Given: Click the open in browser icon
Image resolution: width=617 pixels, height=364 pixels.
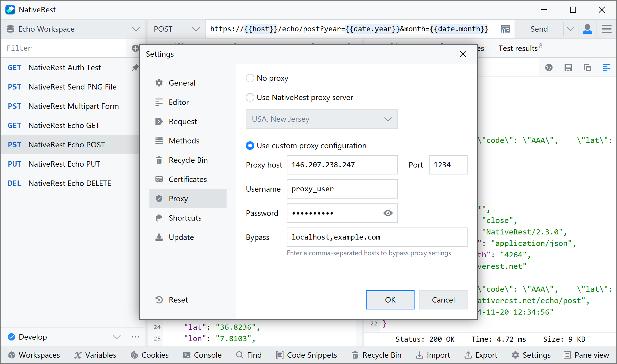Looking at the screenshot, I should tap(549, 67).
